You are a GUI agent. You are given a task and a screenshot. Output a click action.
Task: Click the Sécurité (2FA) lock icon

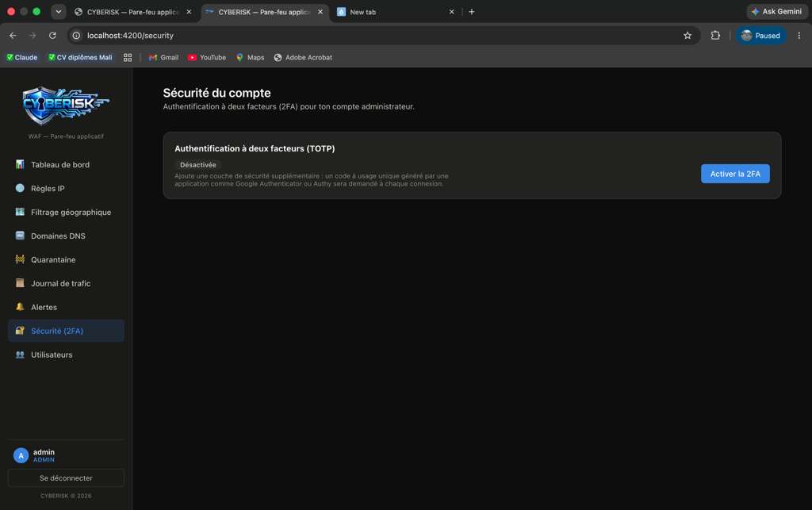[x=20, y=330]
